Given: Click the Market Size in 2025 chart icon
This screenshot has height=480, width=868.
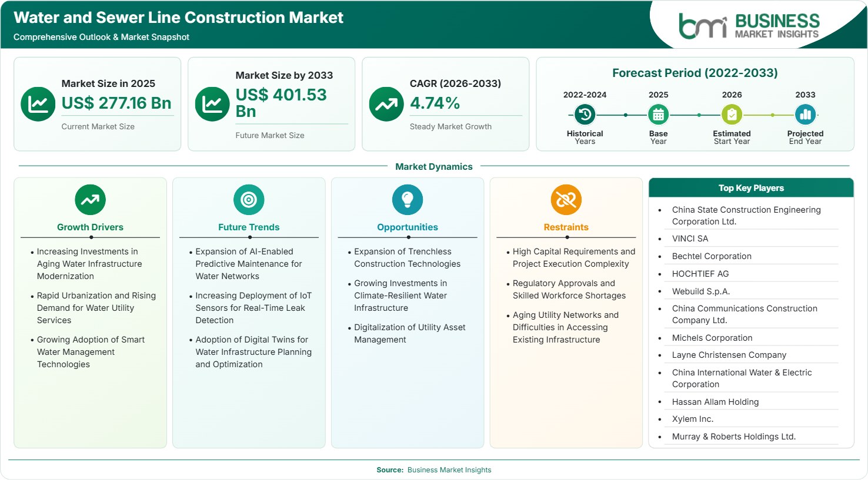Looking at the screenshot, I should click(38, 104).
